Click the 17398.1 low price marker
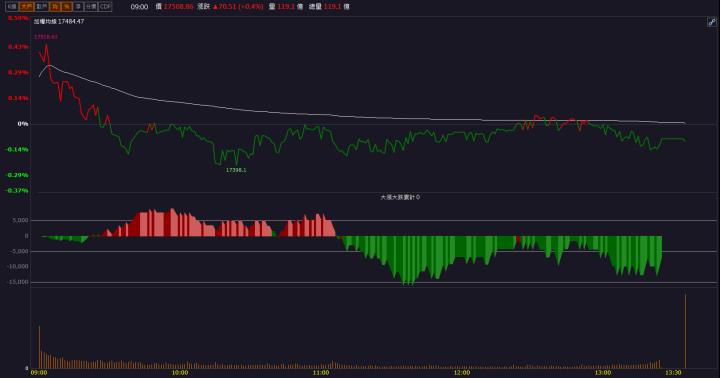 [x=236, y=170]
